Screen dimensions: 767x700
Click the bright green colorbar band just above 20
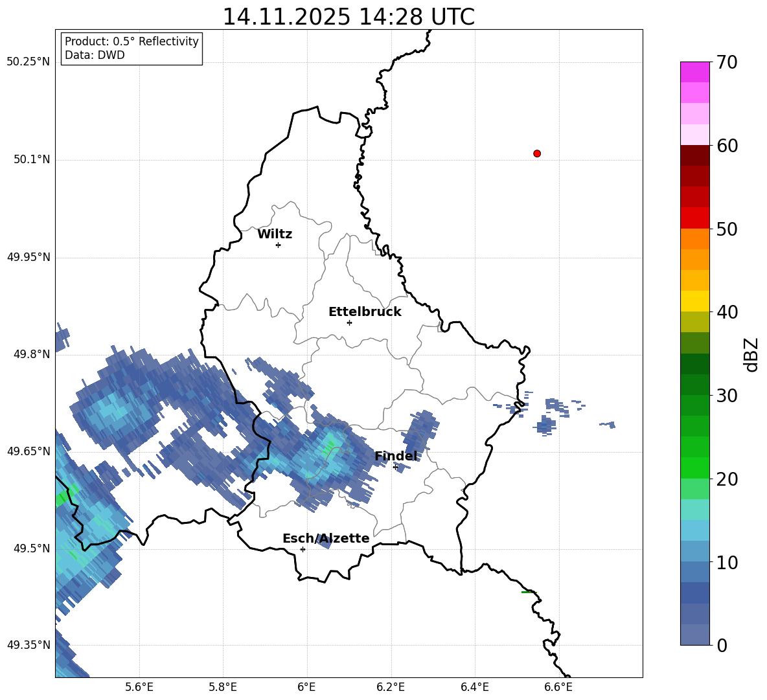click(694, 468)
